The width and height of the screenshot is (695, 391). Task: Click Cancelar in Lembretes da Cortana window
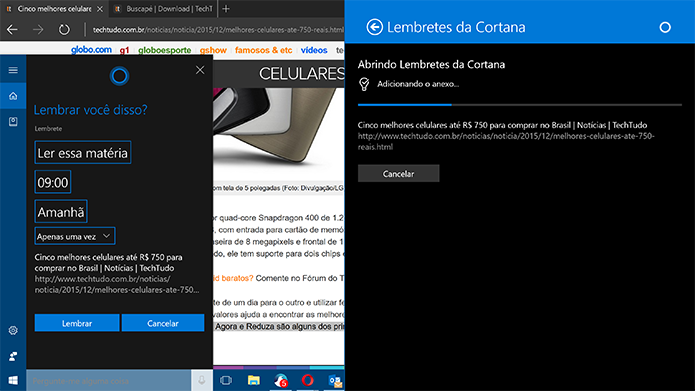[x=398, y=173]
